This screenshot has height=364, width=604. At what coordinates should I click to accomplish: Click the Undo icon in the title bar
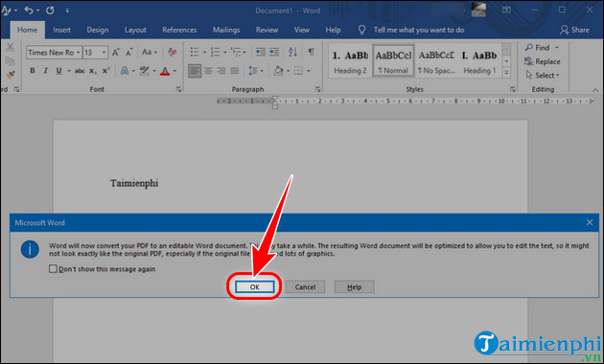pos(29,11)
